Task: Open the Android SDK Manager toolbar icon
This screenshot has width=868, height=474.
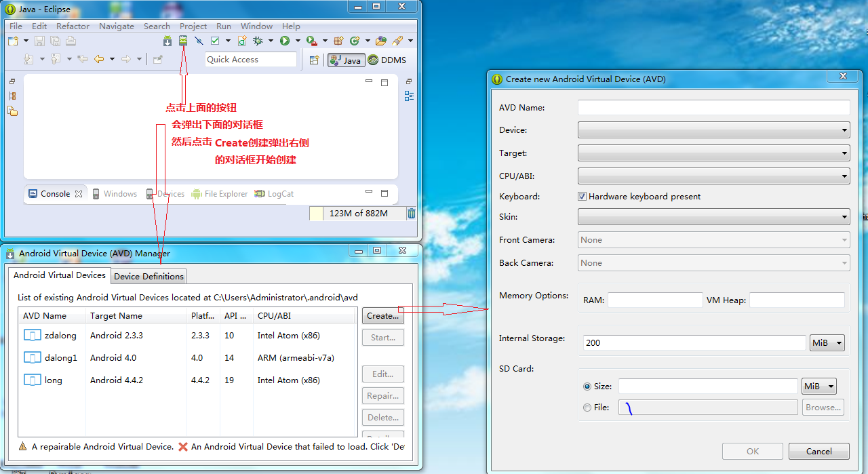Action: point(167,41)
